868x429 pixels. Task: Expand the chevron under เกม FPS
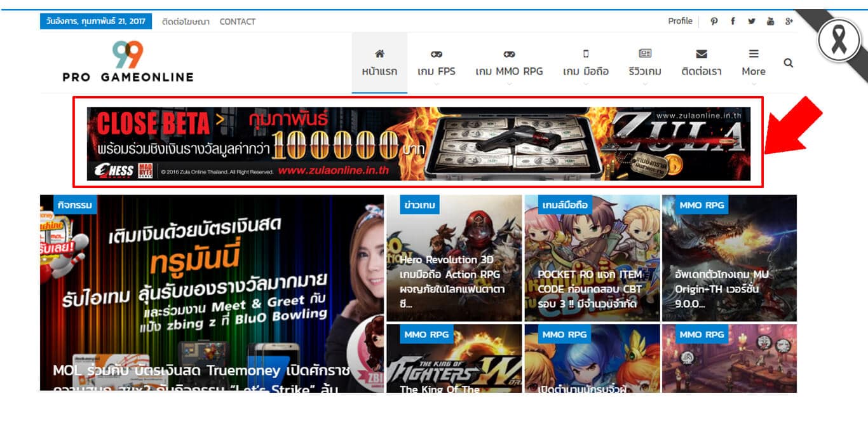click(x=437, y=84)
